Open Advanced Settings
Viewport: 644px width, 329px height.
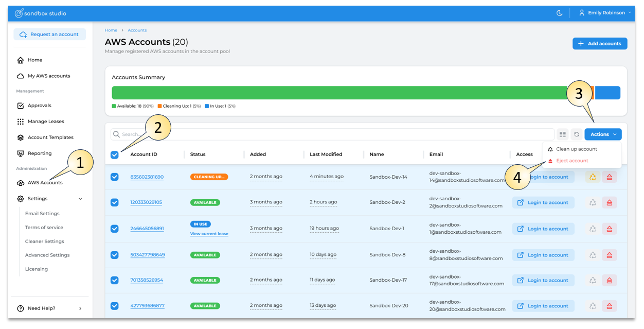click(47, 255)
